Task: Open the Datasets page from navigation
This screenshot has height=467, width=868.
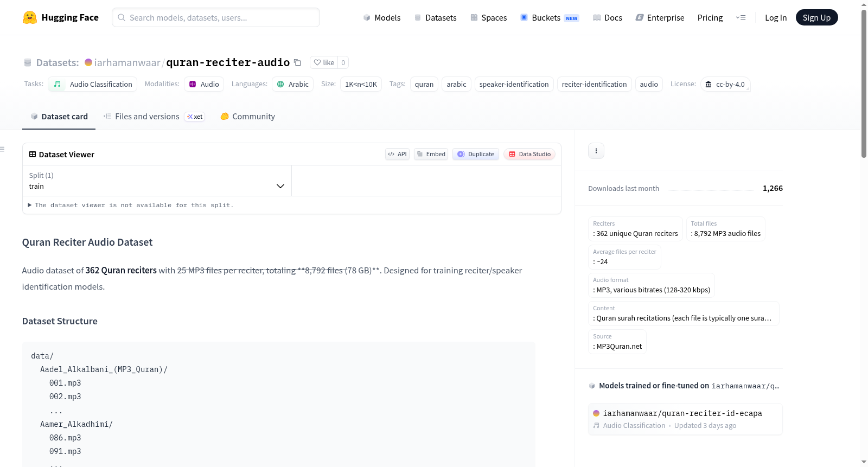Action: (436, 17)
